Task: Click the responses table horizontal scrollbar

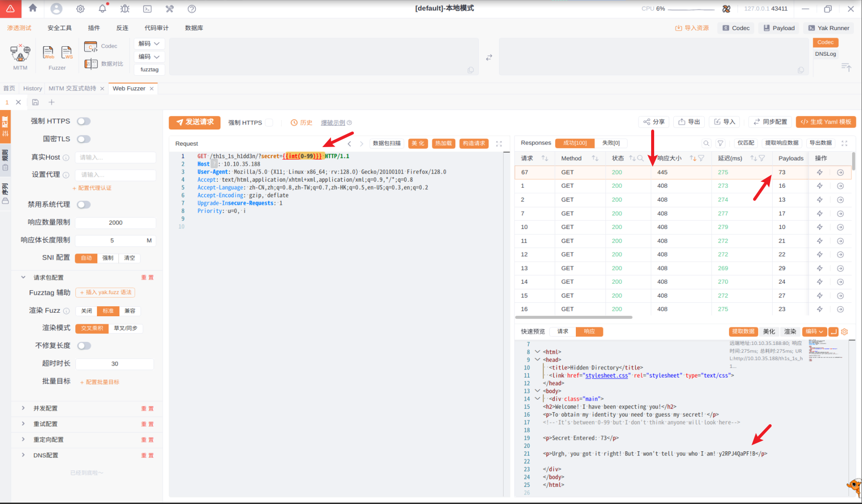Action: coord(573,317)
